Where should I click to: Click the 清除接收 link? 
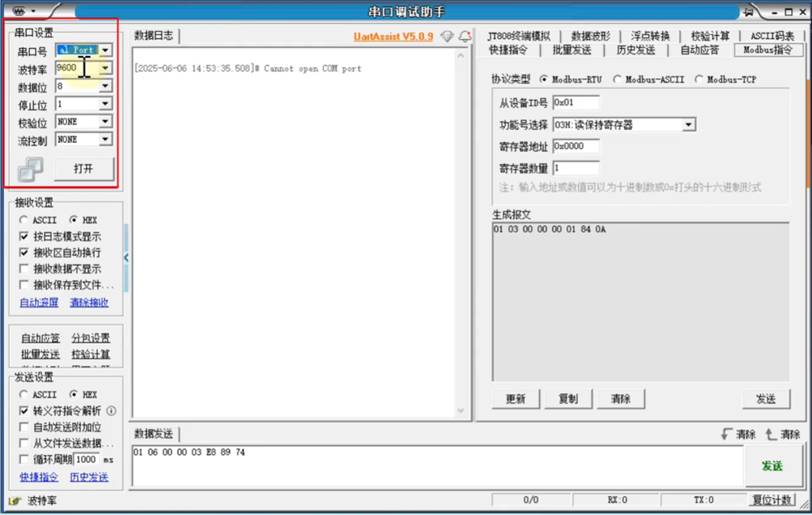point(89,302)
